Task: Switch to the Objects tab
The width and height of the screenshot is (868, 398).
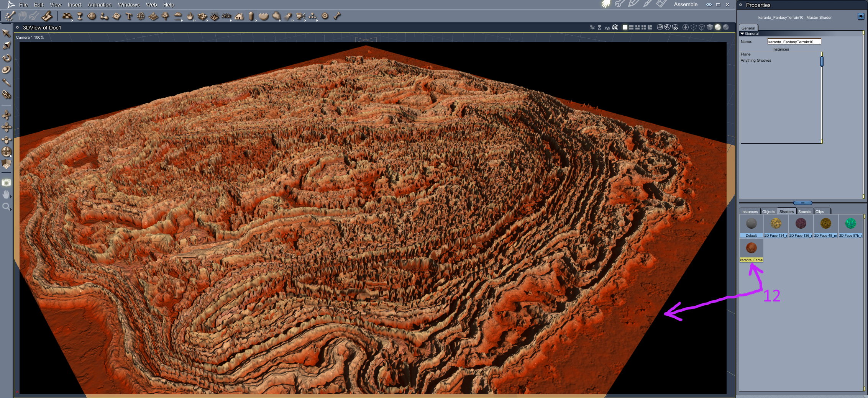Action: pos(769,211)
